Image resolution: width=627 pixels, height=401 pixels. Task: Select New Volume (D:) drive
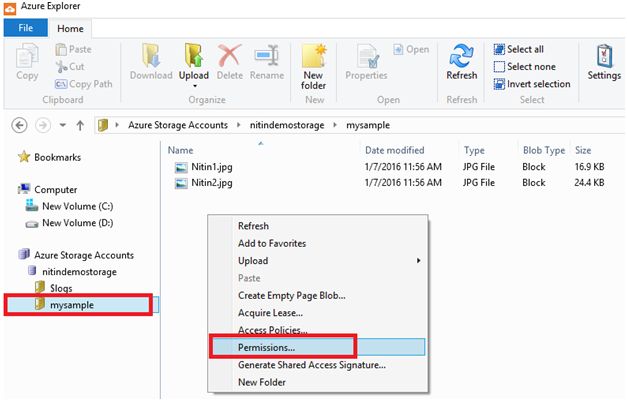[69, 223]
